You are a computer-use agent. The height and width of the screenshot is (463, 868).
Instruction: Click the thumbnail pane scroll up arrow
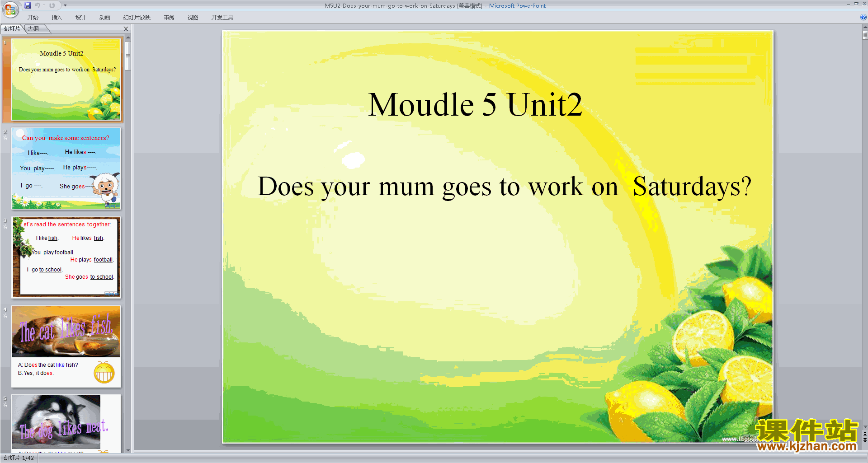[128, 37]
